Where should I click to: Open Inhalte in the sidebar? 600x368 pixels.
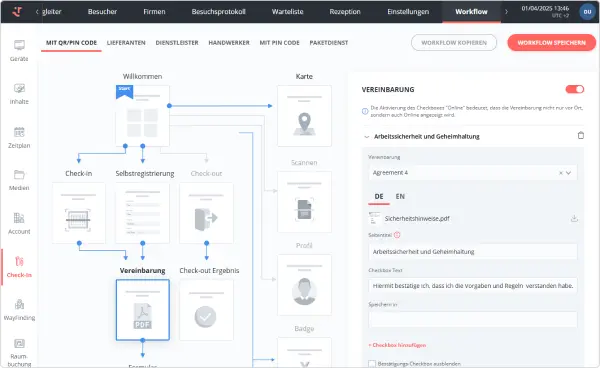pos(19,94)
